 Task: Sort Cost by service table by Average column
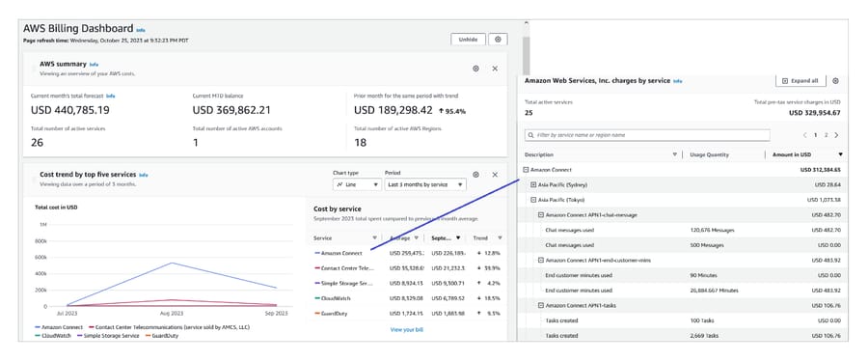pos(417,238)
